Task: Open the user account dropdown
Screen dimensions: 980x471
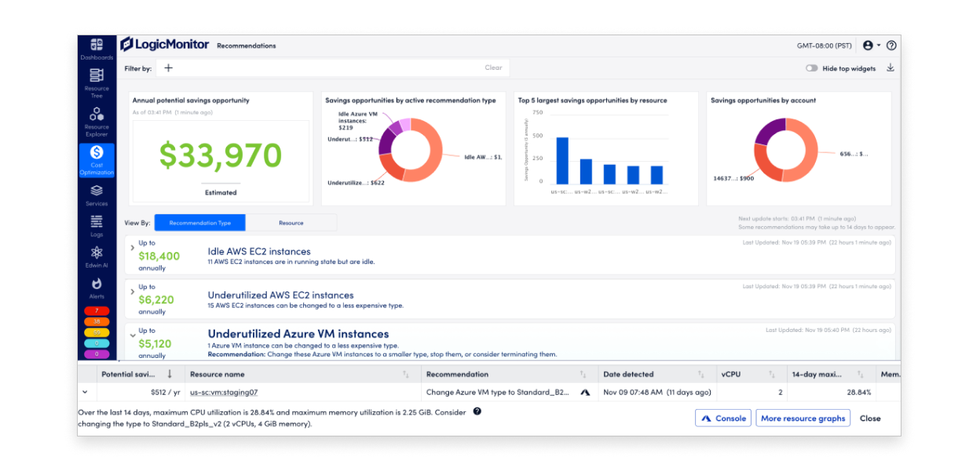Action: [871, 46]
